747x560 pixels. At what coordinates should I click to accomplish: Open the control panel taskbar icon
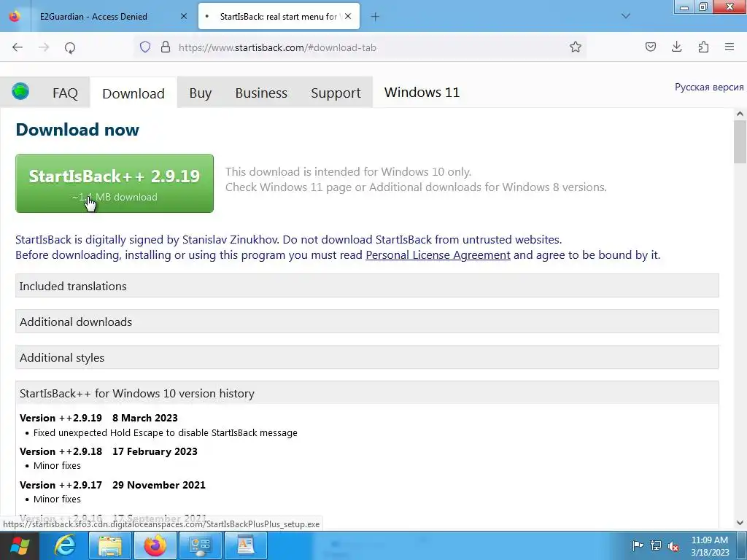[200, 545]
